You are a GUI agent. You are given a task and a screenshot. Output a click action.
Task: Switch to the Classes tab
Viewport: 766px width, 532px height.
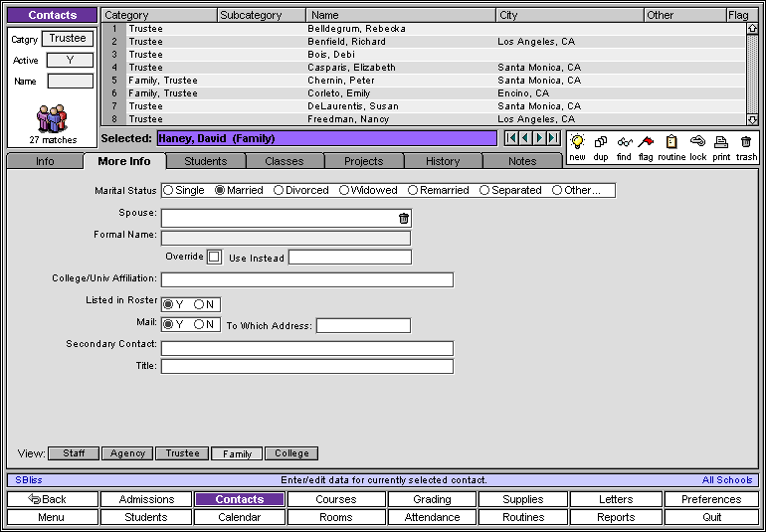click(285, 161)
